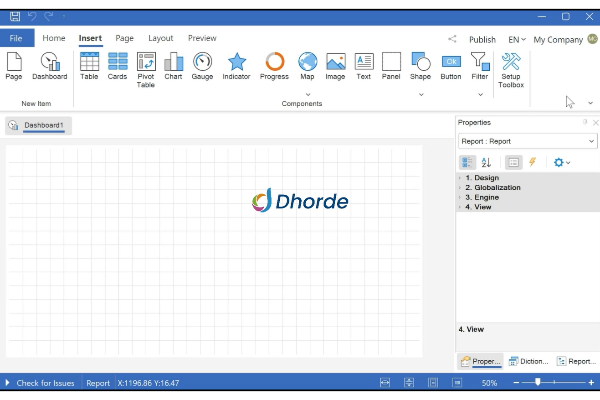Add a Gauge element to dashboard
Viewport: 600px width, 400px height.
[202, 66]
